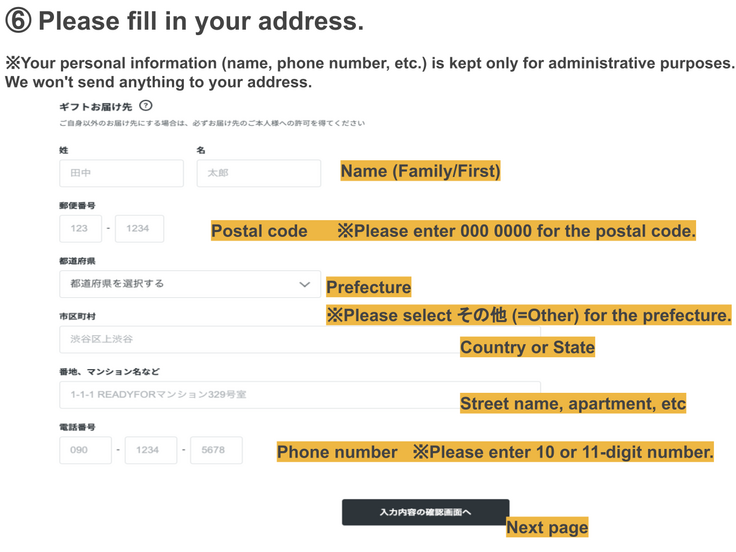The width and height of the screenshot is (736, 552).
Task: Click the yellow "Next page" annotation
Action: tap(547, 527)
